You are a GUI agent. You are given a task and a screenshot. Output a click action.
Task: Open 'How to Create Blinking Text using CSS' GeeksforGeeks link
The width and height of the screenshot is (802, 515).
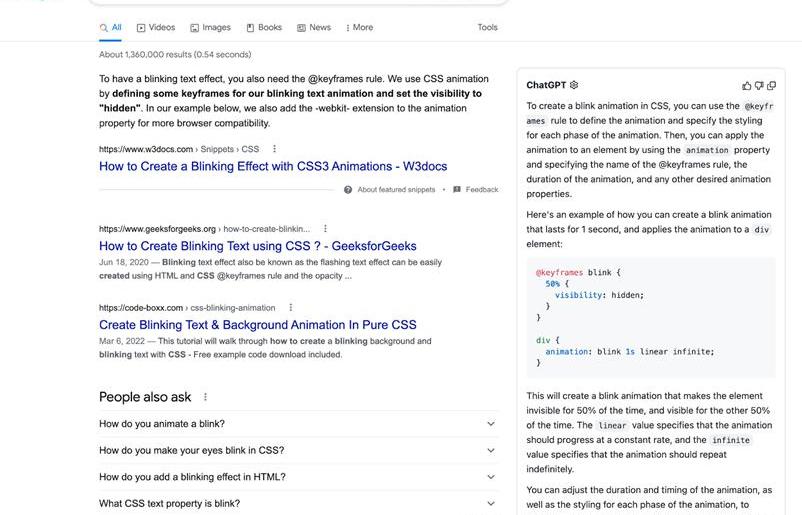[258, 246]
